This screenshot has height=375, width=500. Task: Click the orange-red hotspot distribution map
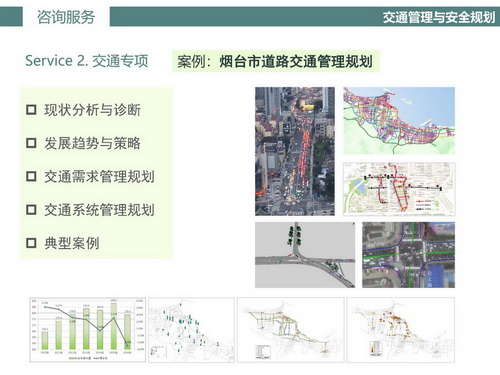(401, 330)
